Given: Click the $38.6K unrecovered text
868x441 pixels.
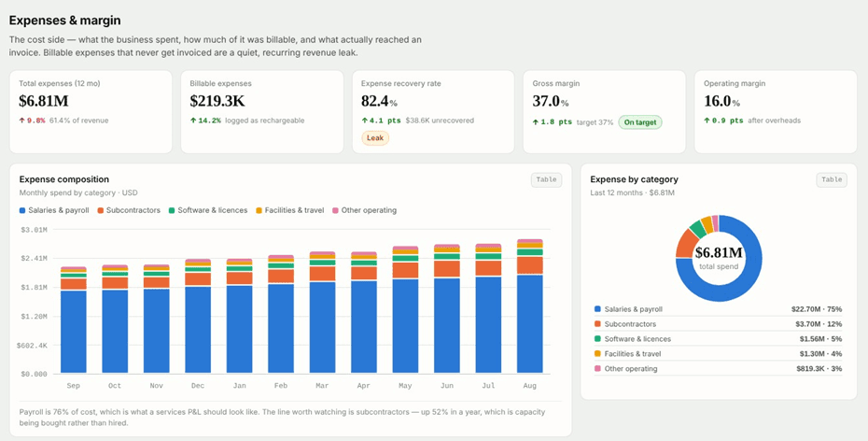Looking at the screenshot, I should (x=440, y=121).
